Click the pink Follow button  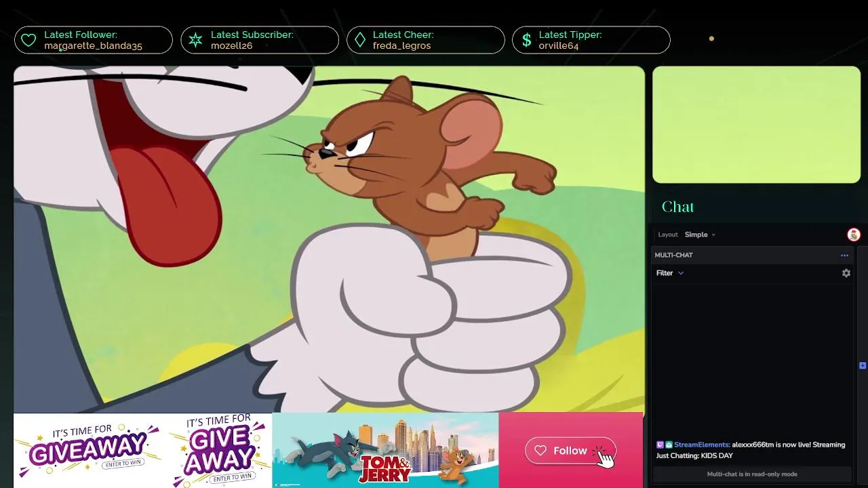pyautogui.click(x=570, y=451)
